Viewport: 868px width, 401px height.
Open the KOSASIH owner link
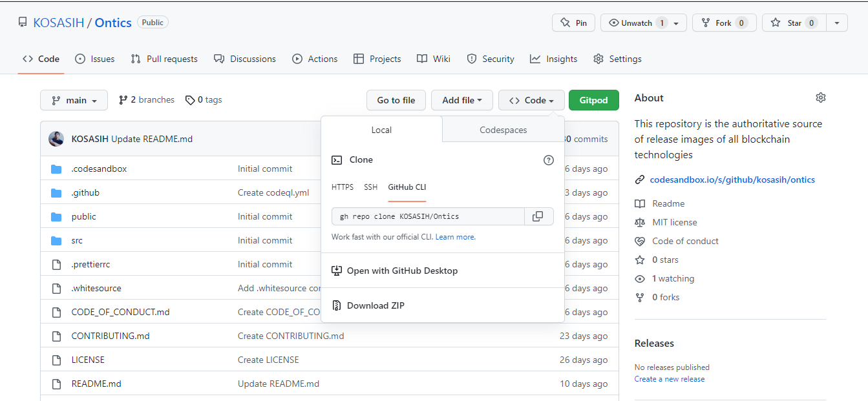(x=59, y=23)
